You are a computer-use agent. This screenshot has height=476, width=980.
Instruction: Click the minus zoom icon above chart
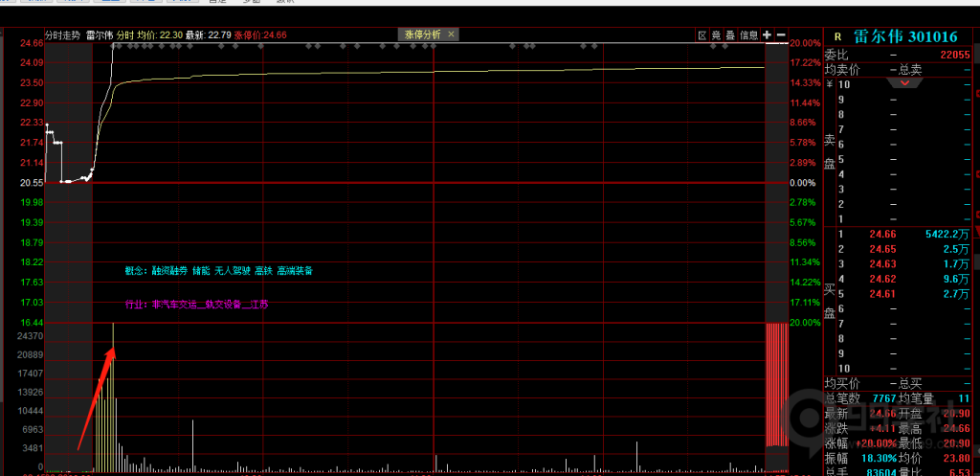780,35
